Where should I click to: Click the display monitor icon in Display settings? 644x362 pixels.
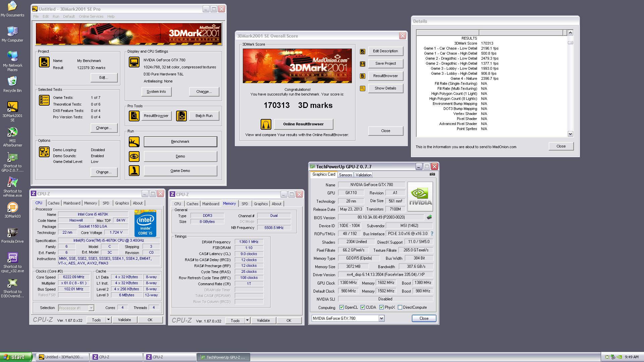click(x=134, y=62)
